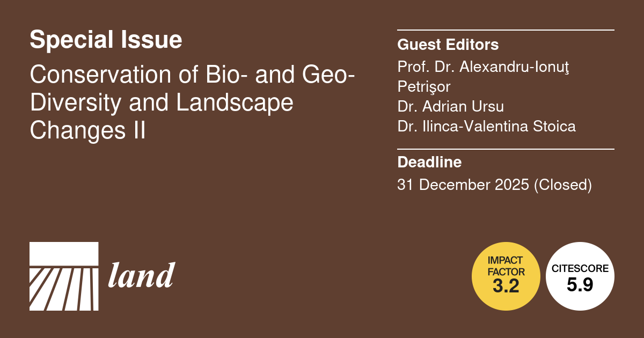
Task: Click the "Deadline" heading
Action: tap(429, 161)
